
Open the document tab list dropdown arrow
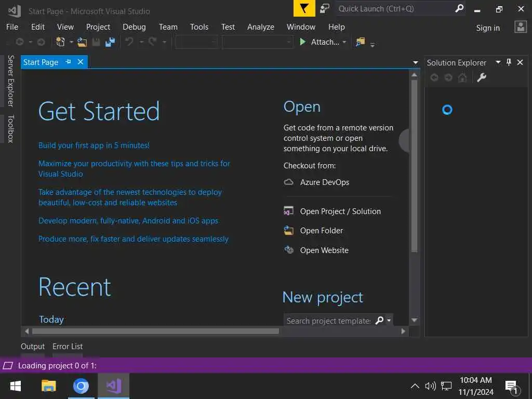tap(415, 62)
